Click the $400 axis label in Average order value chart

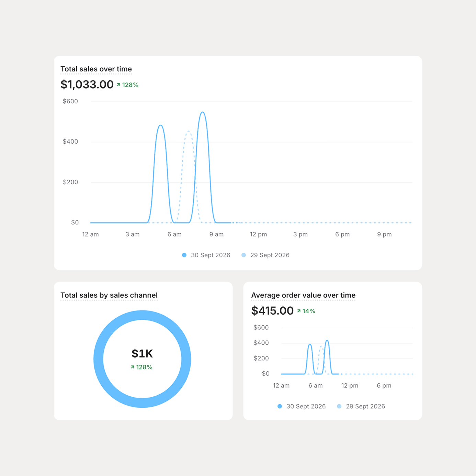tap(261, 343)
